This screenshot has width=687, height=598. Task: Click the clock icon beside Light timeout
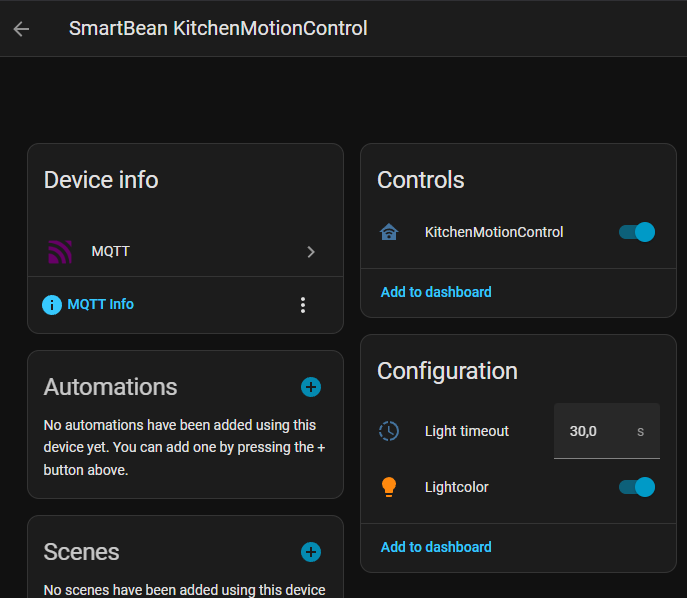click(389, 431)
